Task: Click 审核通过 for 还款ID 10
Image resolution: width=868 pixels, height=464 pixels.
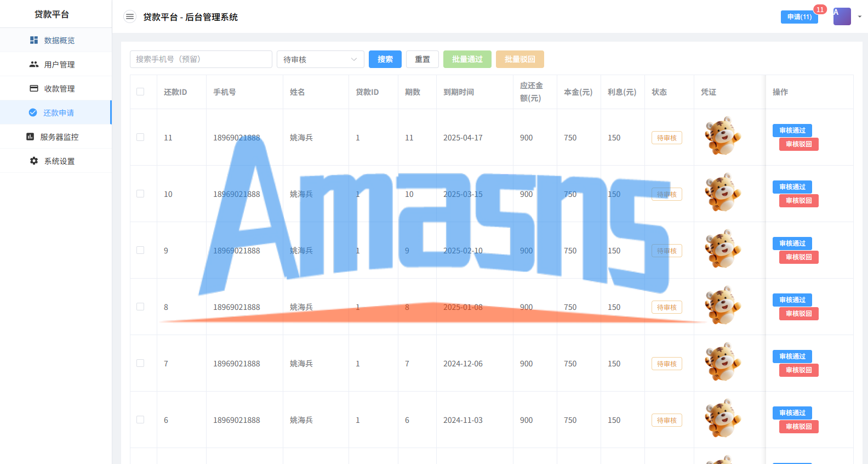Action: tap(792, 187)
